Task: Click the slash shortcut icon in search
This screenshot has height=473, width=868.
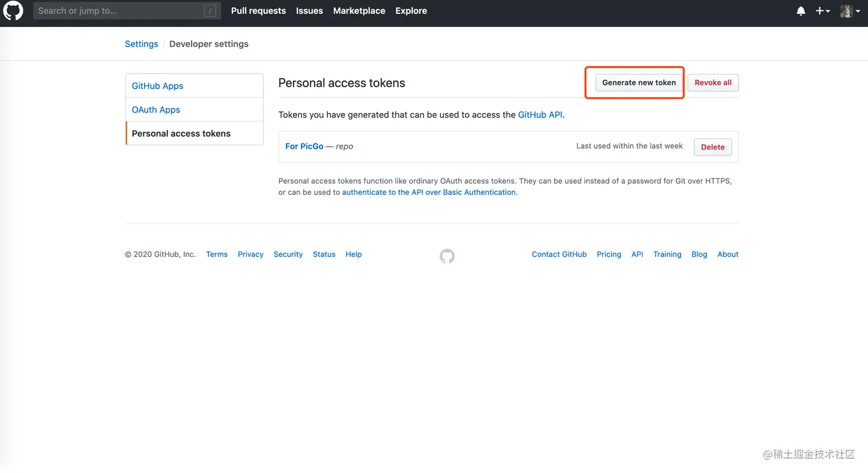Action: tap(210, 11)
